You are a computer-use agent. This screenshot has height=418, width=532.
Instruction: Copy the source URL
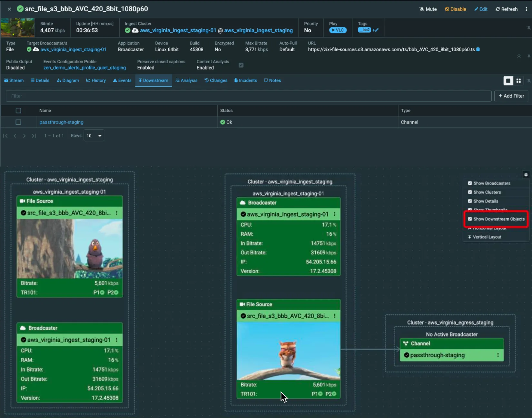pos(478,49)
